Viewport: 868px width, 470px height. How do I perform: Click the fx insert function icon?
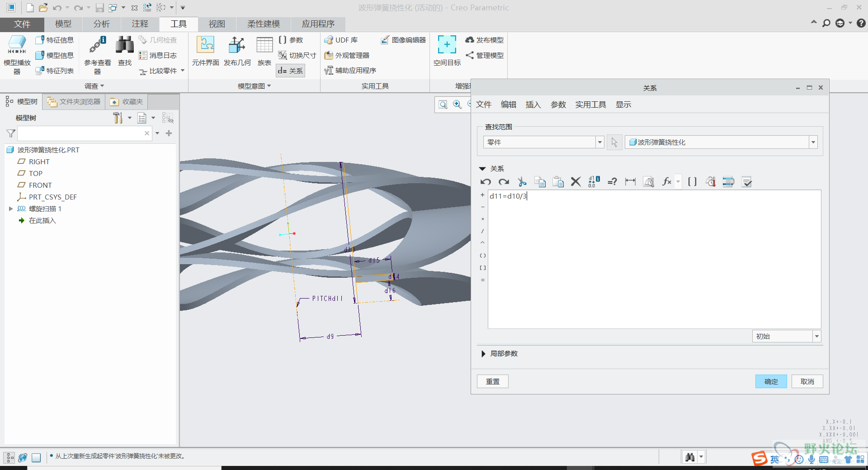pyautogui.click(x=666, y=182)
